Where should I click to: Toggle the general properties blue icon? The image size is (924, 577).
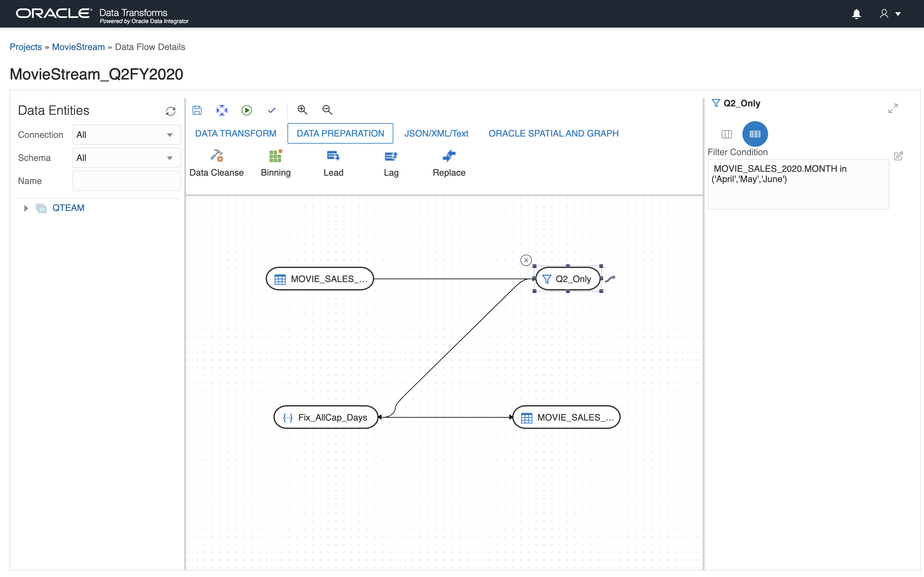click(755, 134)
